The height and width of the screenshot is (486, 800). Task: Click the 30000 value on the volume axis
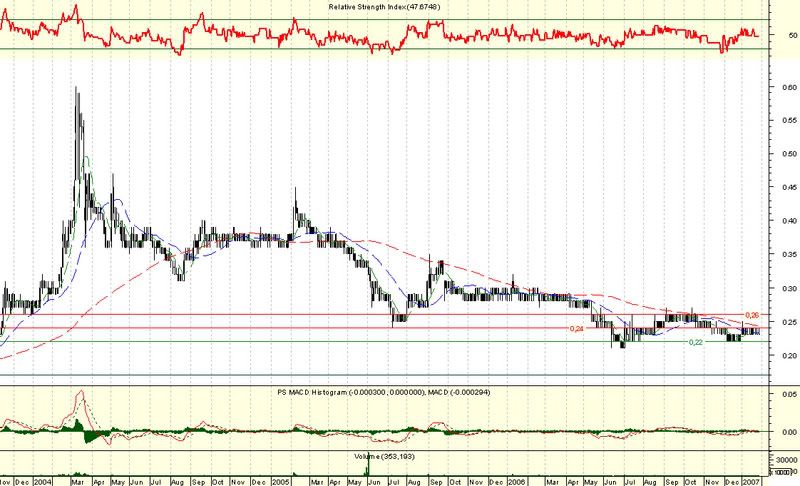tap(786, 459)
